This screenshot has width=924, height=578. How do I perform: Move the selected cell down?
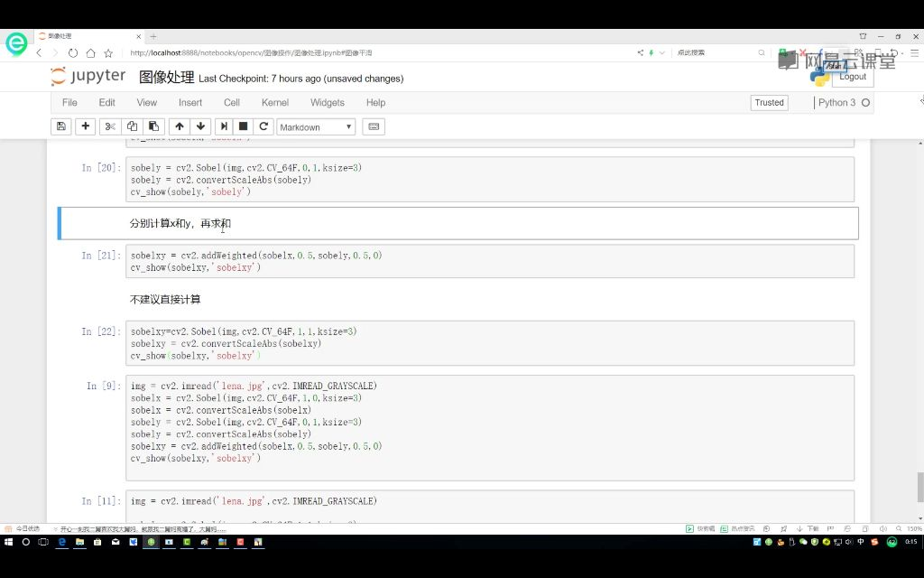point(201,126)
